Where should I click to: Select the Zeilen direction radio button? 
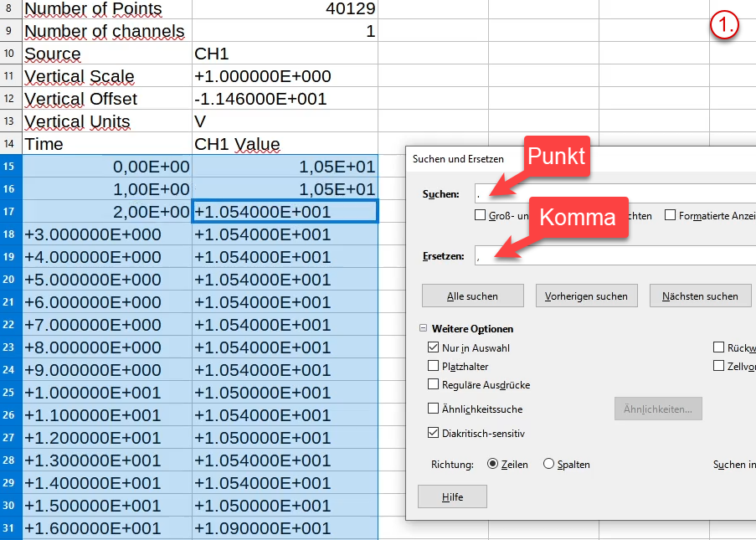pos(492,464)
